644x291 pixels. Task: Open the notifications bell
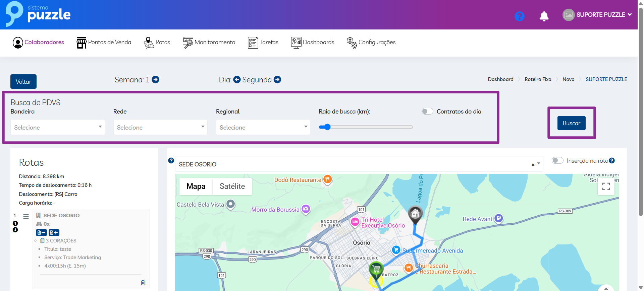click(x=544, y=16)
